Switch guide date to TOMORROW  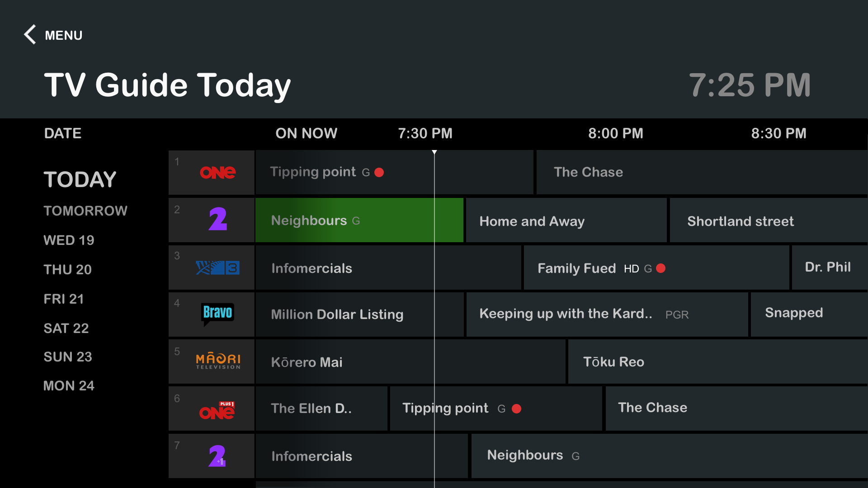[x=85, y=211]
